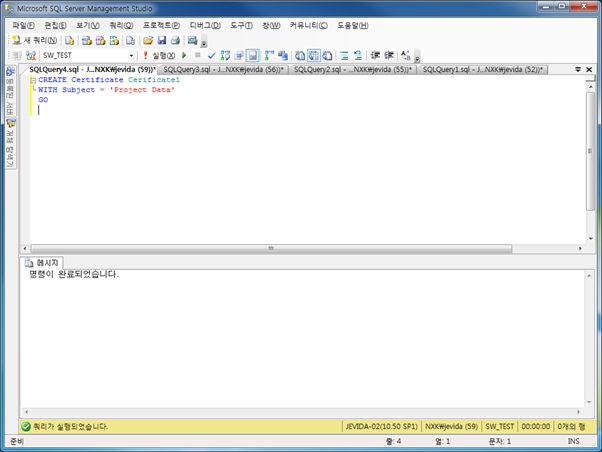Click the 'Project Data' string in editor

click(142, 90)
